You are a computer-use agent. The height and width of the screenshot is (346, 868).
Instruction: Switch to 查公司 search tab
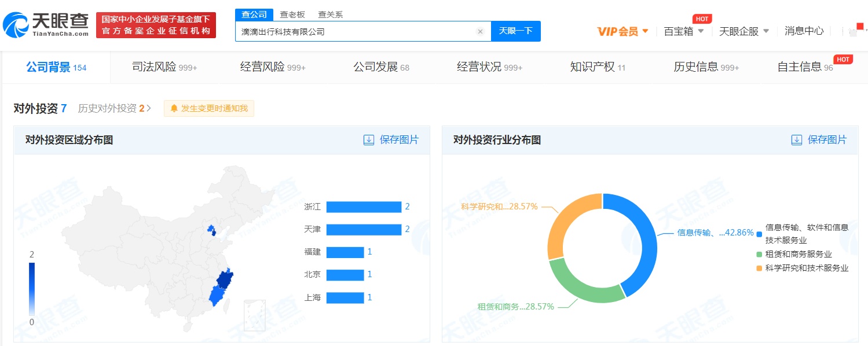(x=253, y=14)
